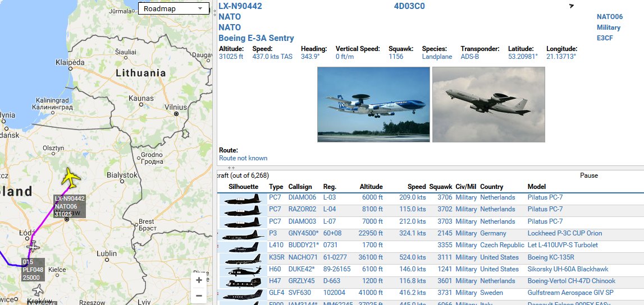This screenshot has width=644, height=305.
Task: Open the LX-N90442 registration link
Action: 240,6
